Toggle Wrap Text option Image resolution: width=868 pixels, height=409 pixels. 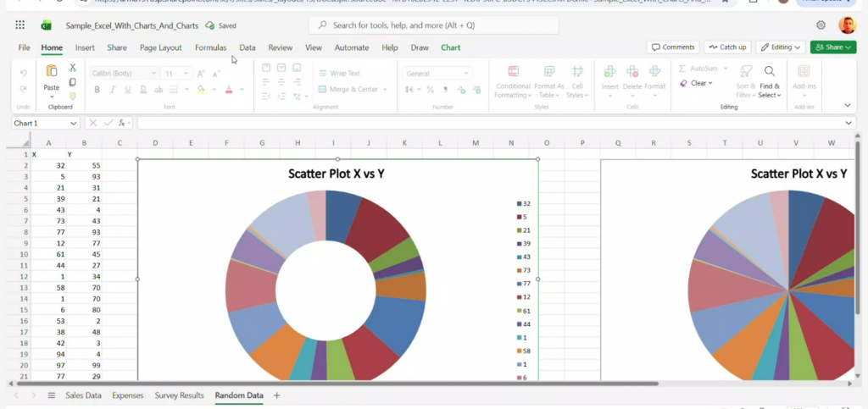click(x=339, y=73)
